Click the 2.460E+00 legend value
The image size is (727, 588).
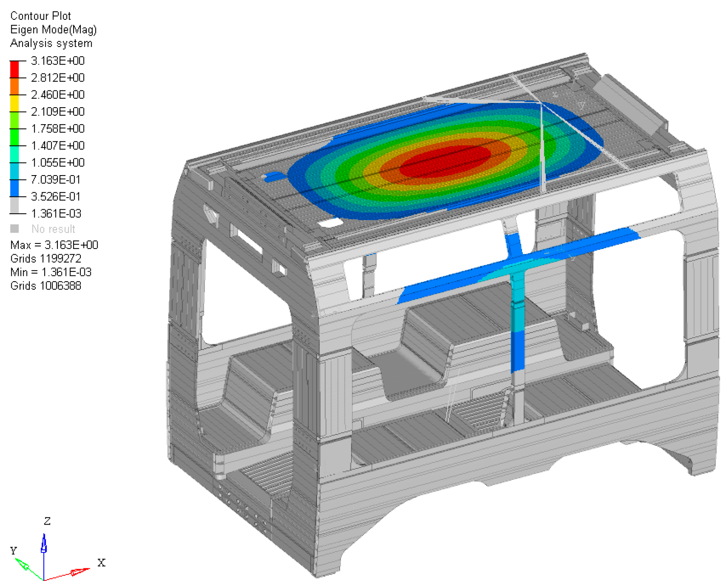58,95
